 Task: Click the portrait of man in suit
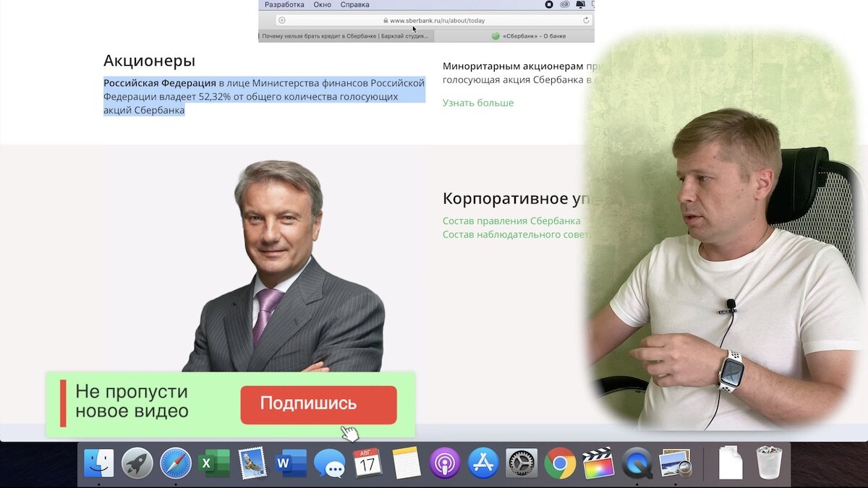coord(284,267)
